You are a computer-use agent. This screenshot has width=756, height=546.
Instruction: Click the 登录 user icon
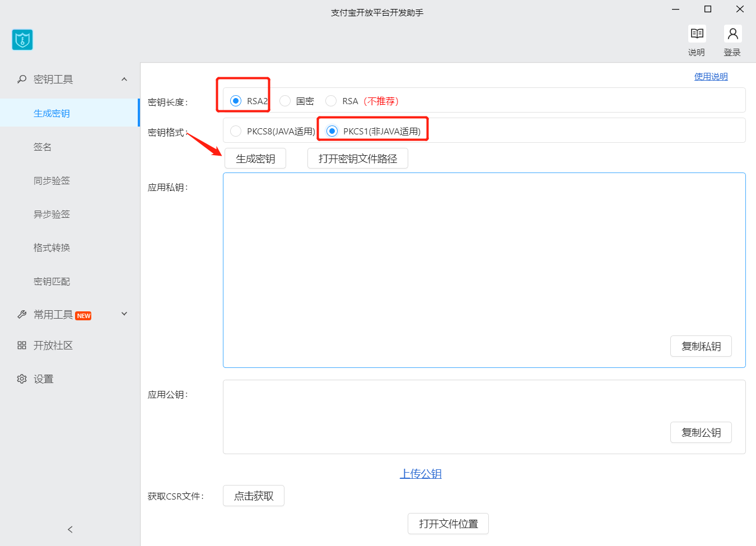point(732,34)
